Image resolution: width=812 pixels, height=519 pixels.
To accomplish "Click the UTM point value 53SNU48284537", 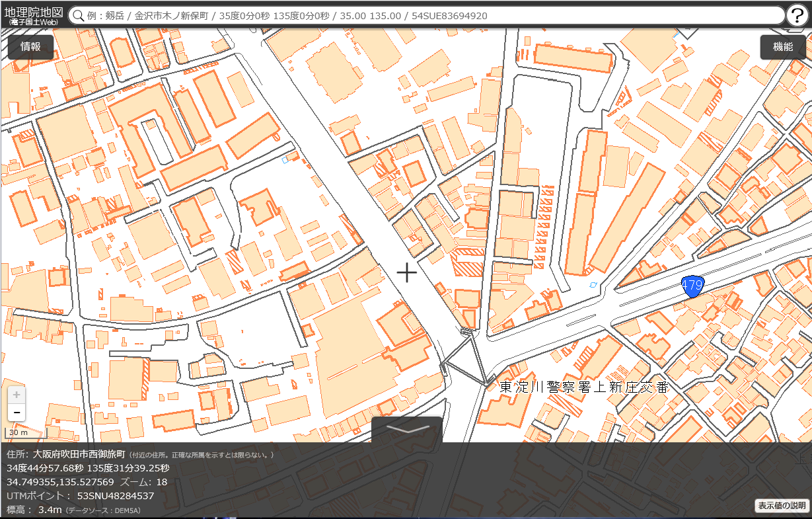I will tap(116, 495).
